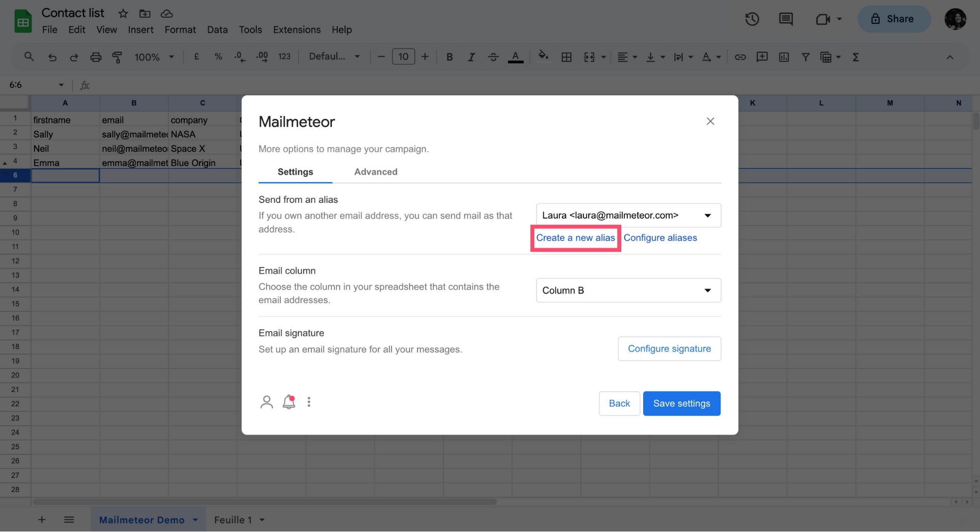Click the move to folder icon
The height and width of the screenshot is (532, 980).
click(x=145, y=14)
